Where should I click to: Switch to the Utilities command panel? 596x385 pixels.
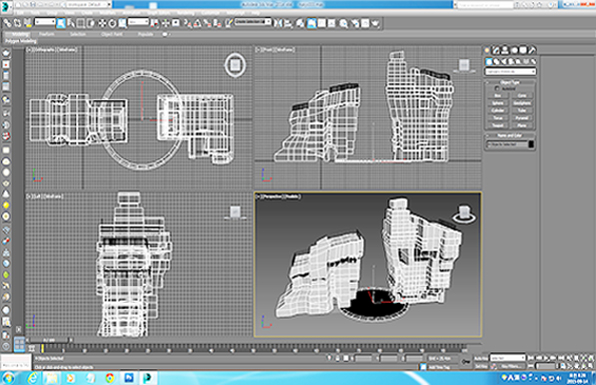point(532,51)
